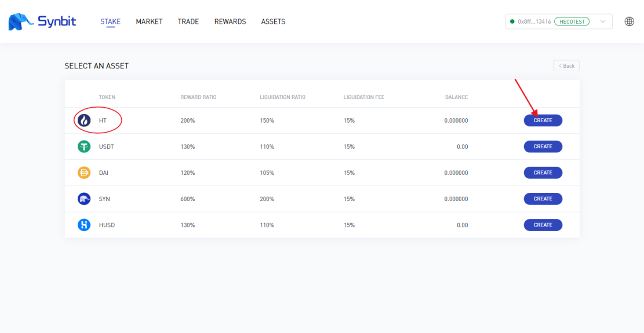Open the globe language selector
Viewport: 644px width, 333px height.
629,22
